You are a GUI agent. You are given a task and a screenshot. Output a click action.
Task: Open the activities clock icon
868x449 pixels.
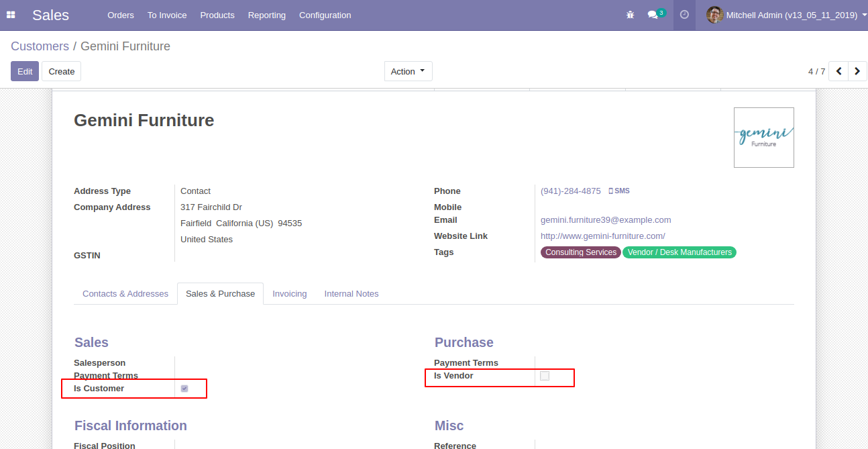684,15
